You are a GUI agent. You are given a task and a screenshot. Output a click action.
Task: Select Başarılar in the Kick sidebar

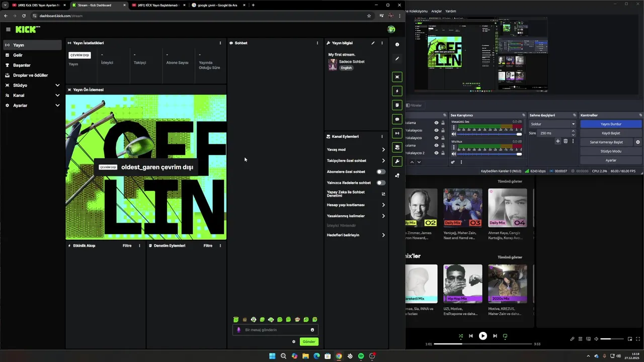pyautogui.click(x=32, y=65)
